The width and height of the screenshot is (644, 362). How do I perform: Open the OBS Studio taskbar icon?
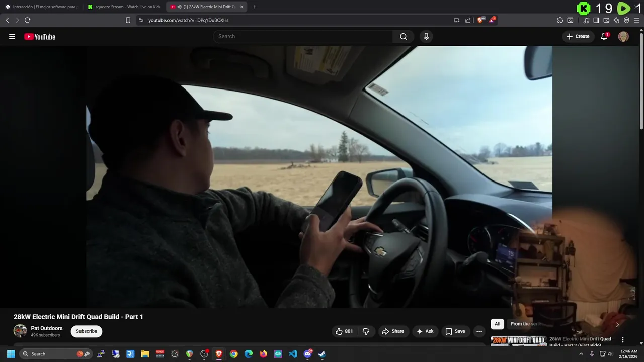(x=204, y=354)
